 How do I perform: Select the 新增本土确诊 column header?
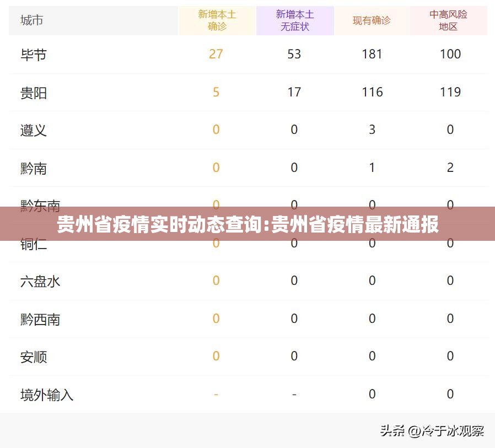pos(217,20)
